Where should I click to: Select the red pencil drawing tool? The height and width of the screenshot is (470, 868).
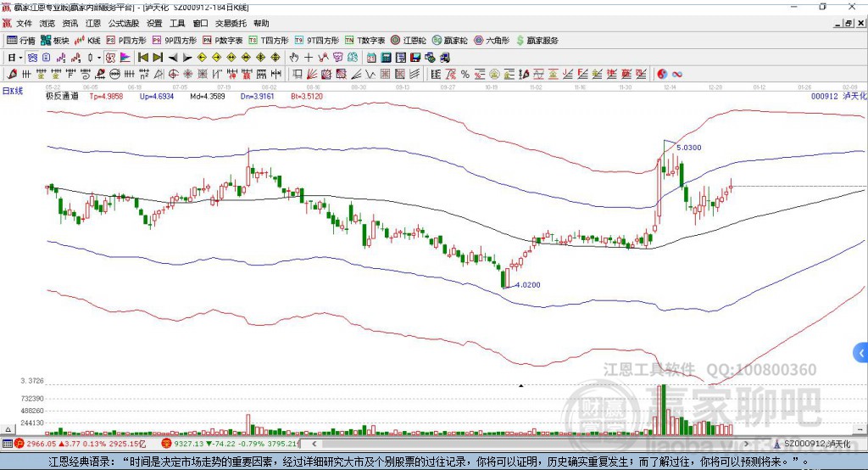pyautogui.click(x=12, y=74)
